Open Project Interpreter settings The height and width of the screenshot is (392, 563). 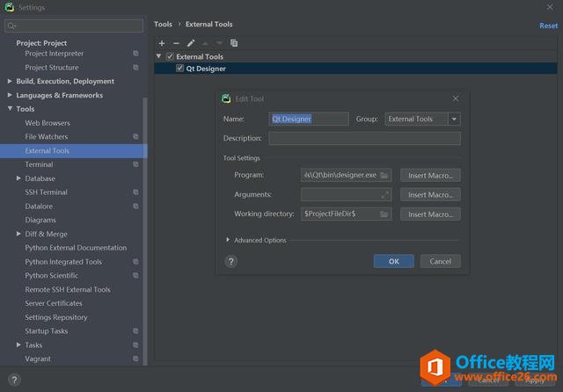pyautogui.click(x=55, y=54)
